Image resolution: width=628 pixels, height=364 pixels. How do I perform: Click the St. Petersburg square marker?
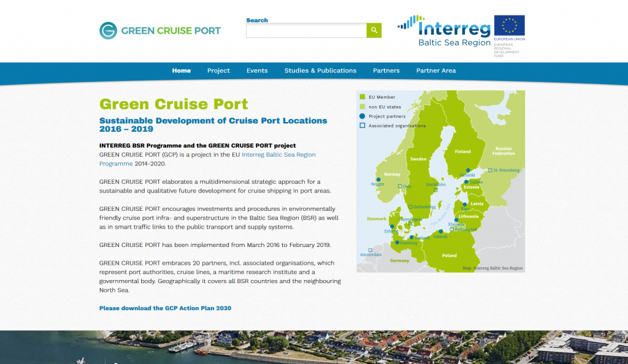(x=490, y=170)
